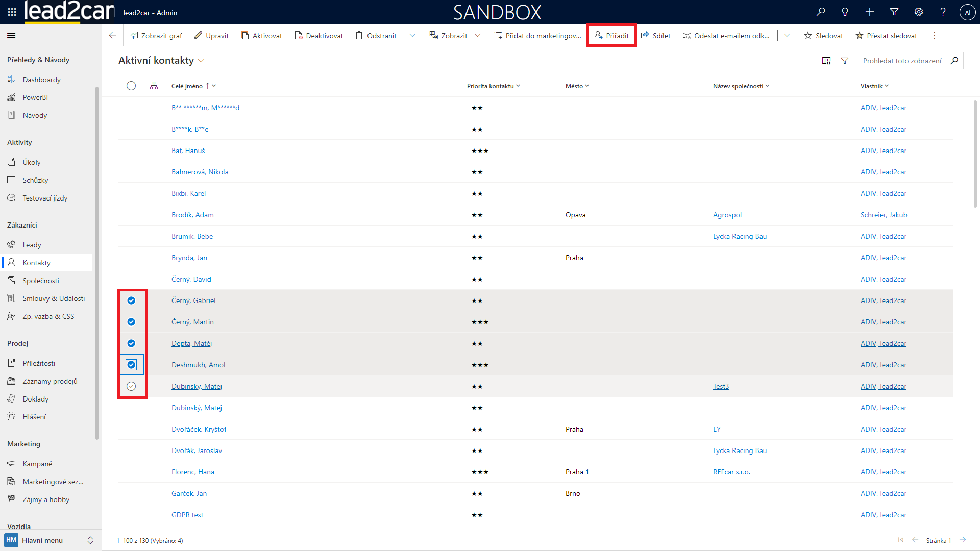Open edit columns icon next to view filter

[826, 61]
